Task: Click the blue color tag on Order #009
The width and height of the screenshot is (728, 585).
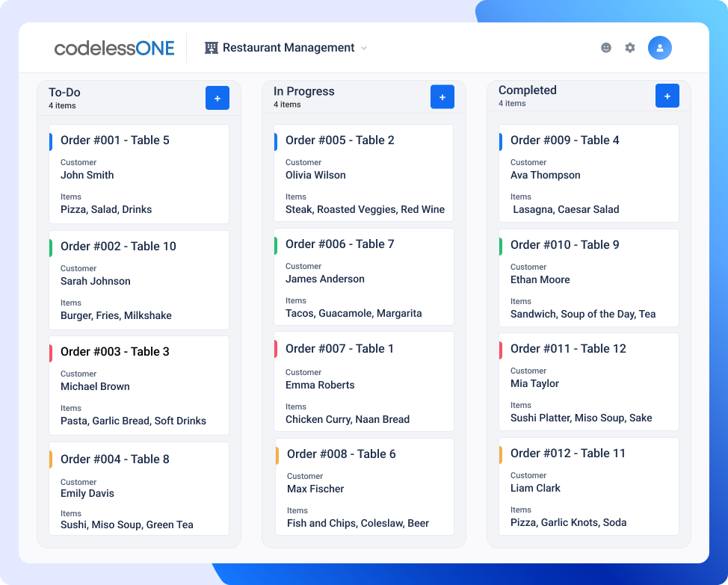Action: (501, 141)
